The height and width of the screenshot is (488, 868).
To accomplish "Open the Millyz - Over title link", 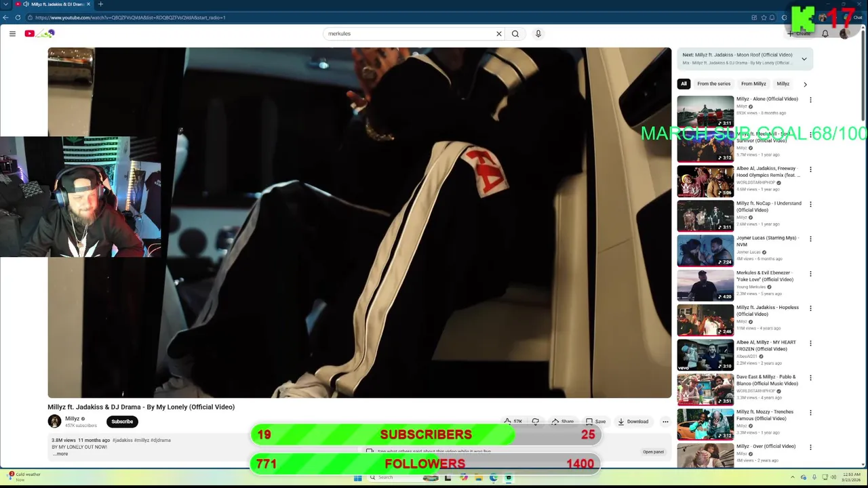I will click(x=766, y=446).
